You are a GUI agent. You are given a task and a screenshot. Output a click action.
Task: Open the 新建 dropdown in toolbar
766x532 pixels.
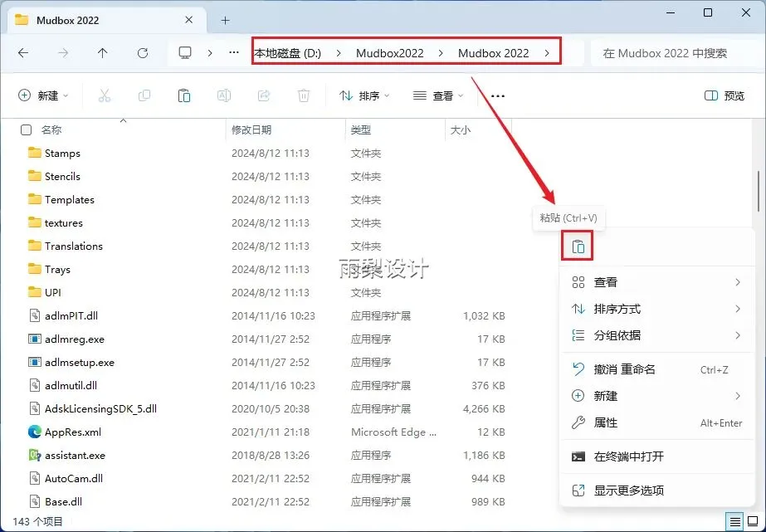(43, 95)
